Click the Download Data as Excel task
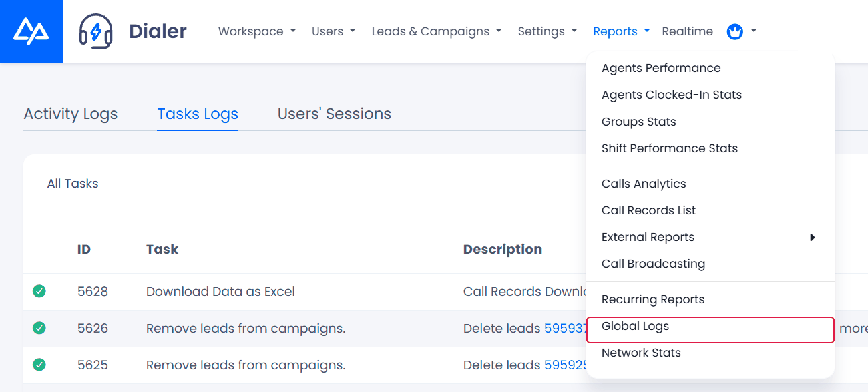Screen dimensions: 868x392 [220, 291]
